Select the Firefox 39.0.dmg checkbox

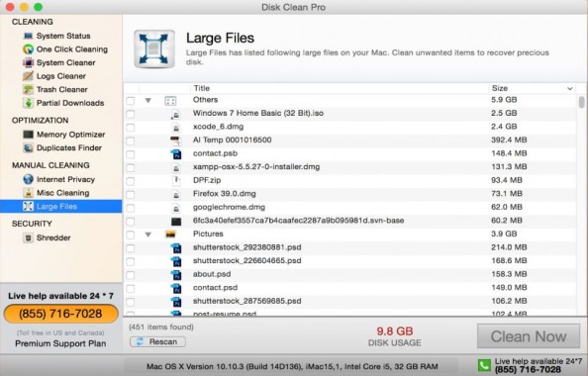[130, 195]
